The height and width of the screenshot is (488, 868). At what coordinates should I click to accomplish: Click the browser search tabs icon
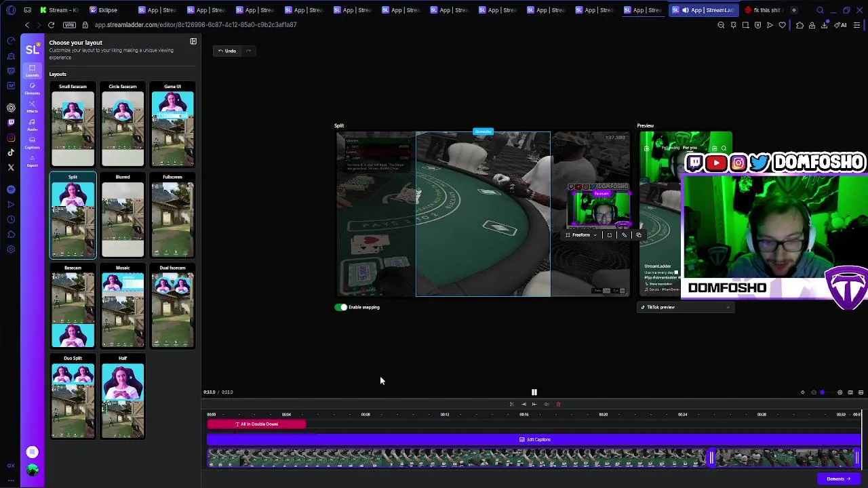point(820,10)
